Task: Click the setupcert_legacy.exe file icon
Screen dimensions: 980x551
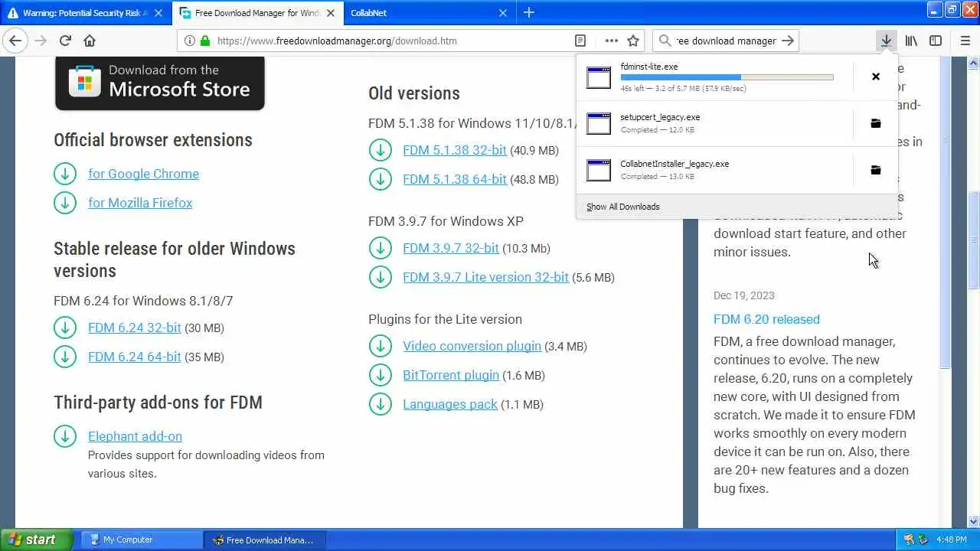Action: 599,123
